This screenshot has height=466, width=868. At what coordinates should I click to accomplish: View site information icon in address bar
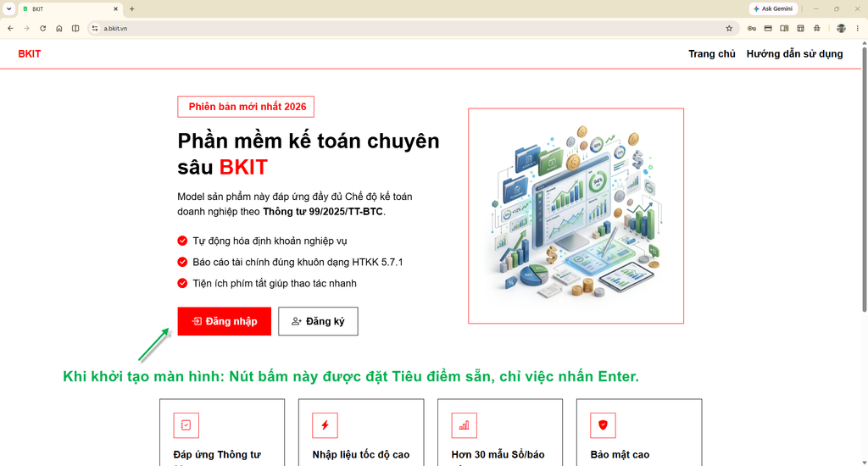pos(95,28)
